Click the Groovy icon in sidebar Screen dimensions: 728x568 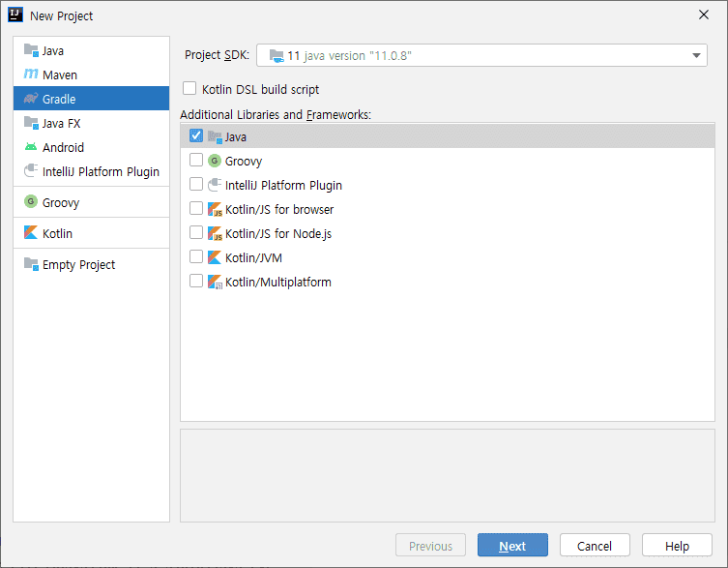(31, 202)
